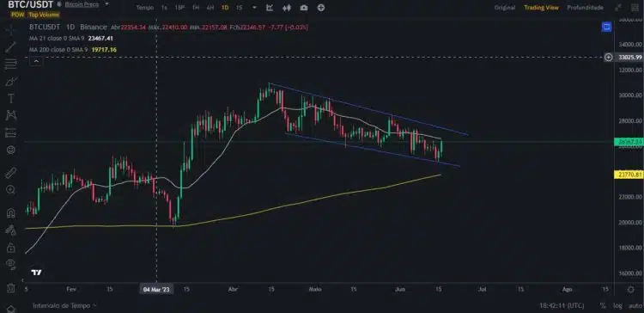The image size is (644, 313).
Task: Toggle log scale button
Action: pos(617,305)
